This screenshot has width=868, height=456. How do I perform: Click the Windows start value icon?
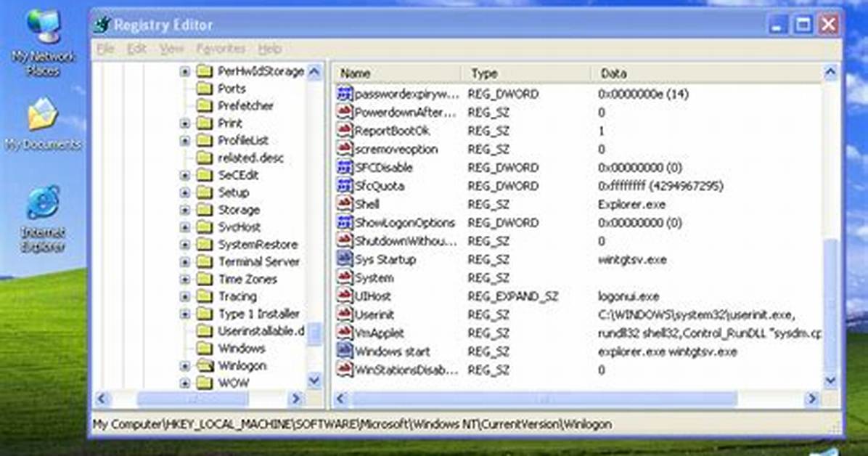point(344,351)
